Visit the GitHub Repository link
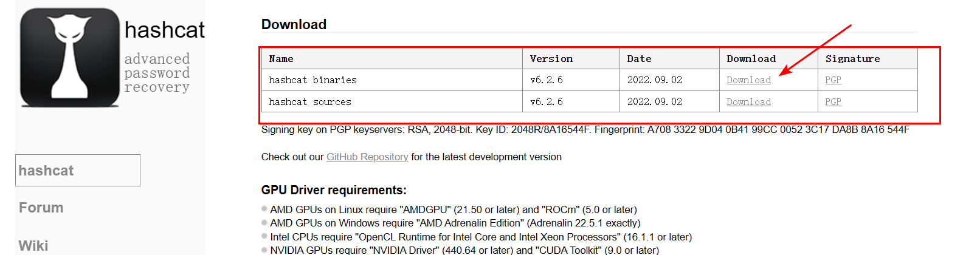 pos(367,157)
